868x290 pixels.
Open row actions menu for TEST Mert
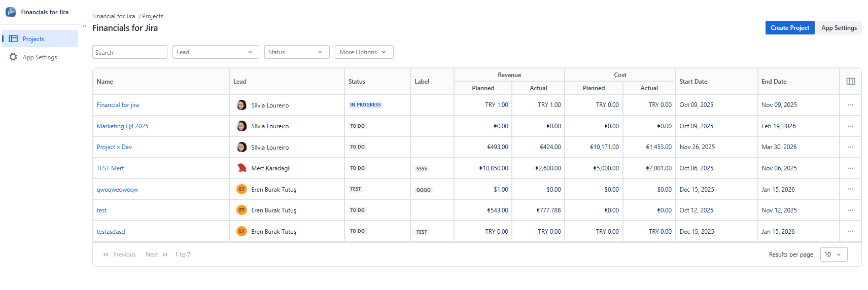point(851,168)
